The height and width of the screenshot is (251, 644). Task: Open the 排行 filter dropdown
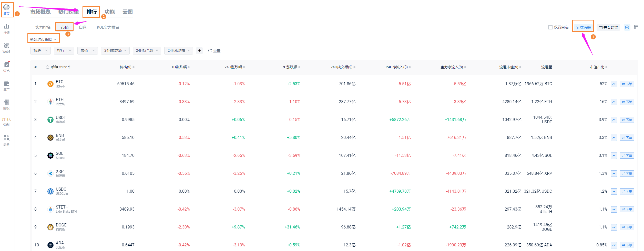[64, 51]
